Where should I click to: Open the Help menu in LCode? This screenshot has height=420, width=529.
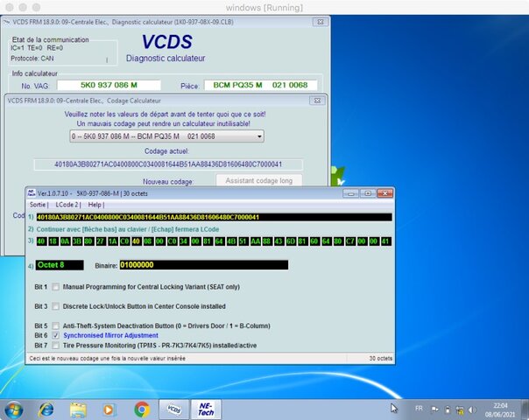pos(95,205)
